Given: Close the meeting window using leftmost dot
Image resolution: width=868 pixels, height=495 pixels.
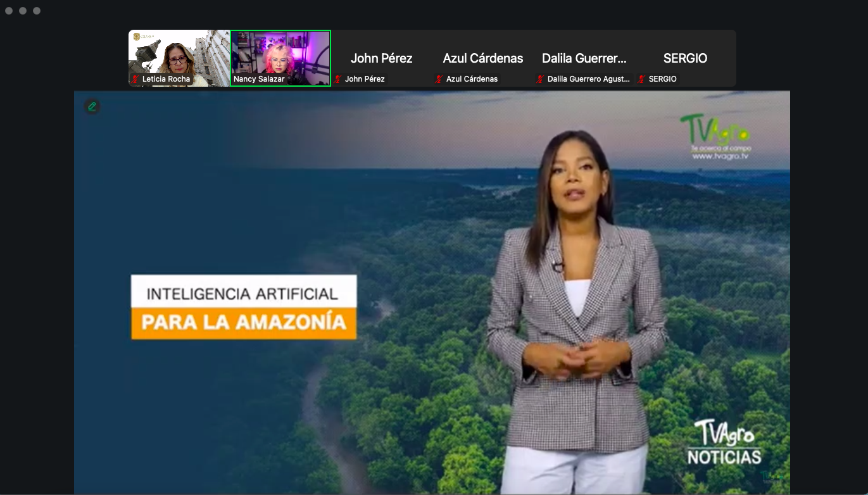Looking at the screenshot, I should (9, 11).
